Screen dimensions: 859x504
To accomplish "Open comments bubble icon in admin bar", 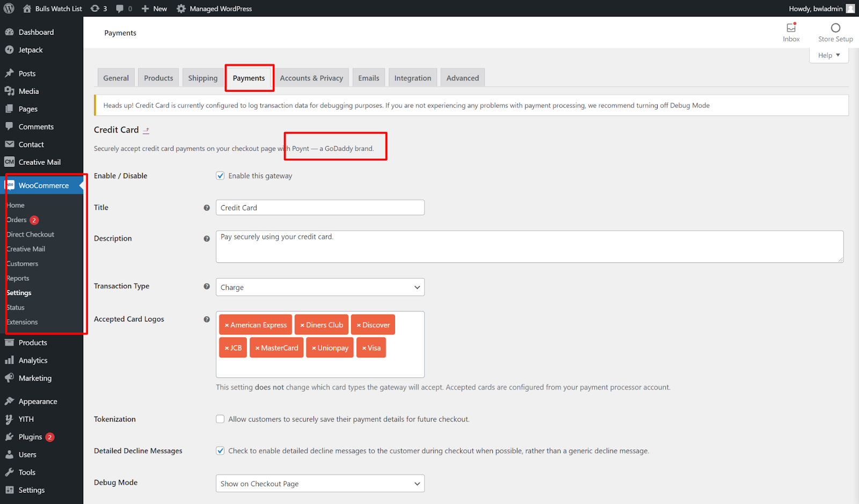I will tap(120, 9).
